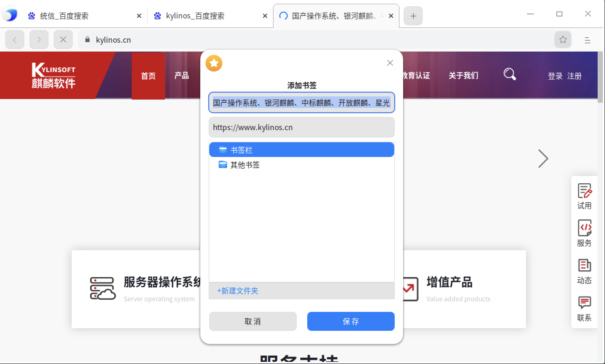Open the 关于我们 nav item
605x364 pixels.
click(x=463, y=76)
